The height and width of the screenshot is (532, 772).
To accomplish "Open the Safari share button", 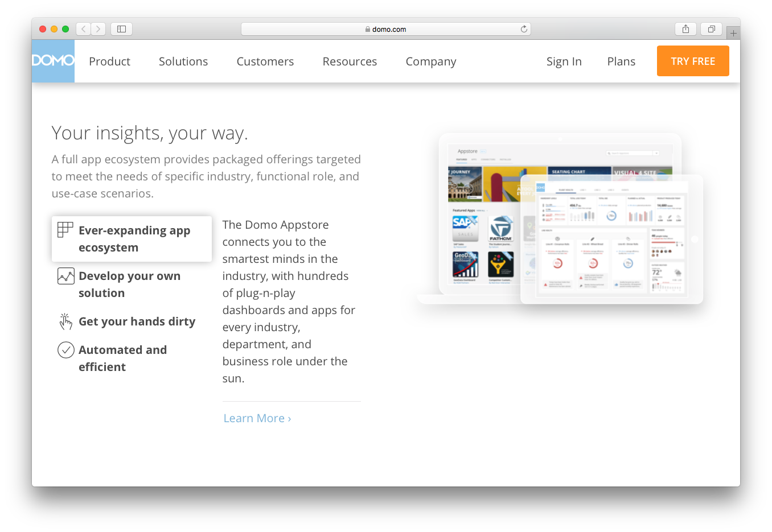I will tap(685, 29).
